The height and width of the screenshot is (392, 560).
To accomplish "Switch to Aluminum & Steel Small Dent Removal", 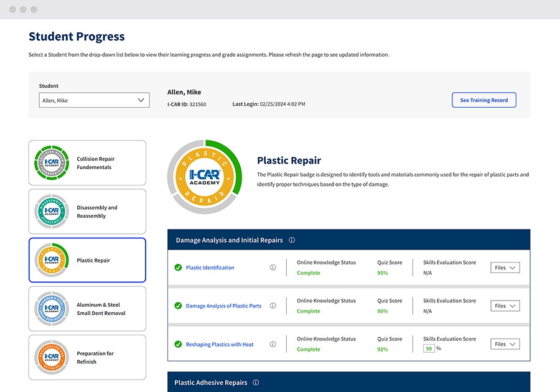I will (87, 309).
